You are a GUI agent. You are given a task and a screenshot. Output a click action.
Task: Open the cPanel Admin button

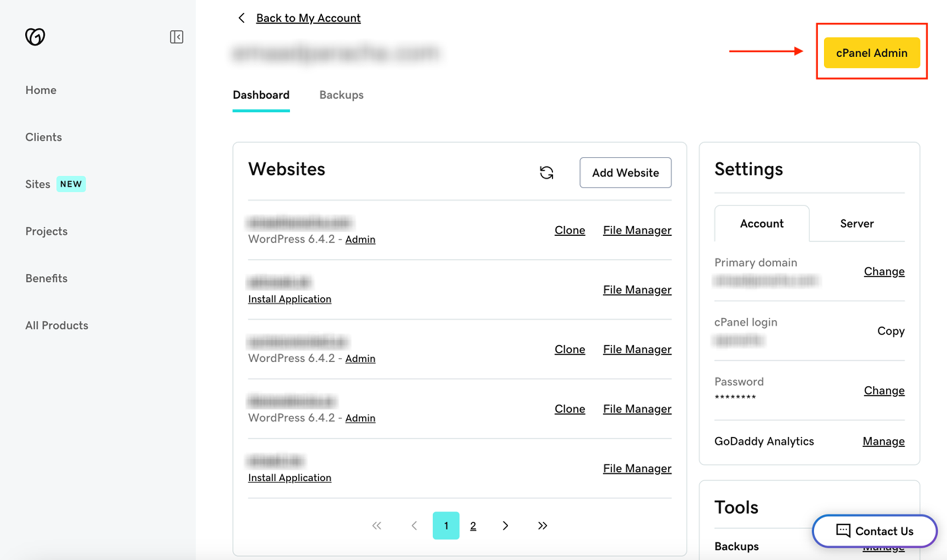(x=872, y=53)
